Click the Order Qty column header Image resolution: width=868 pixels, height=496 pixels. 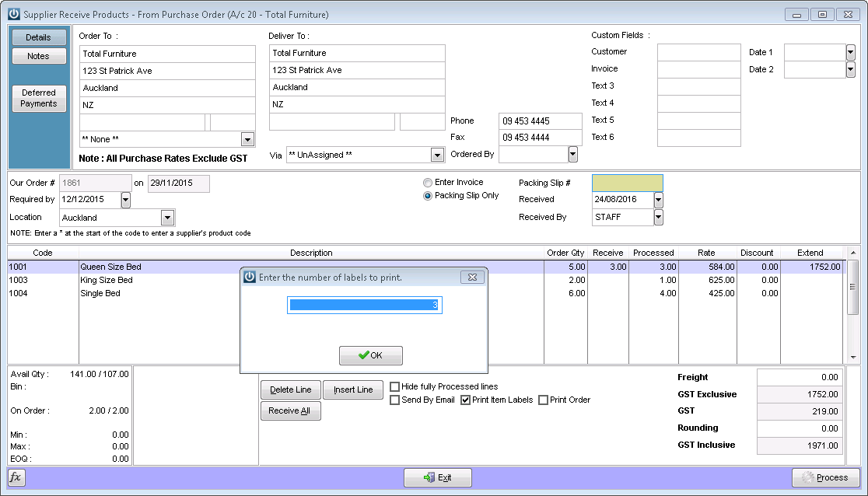pos(565,253)
